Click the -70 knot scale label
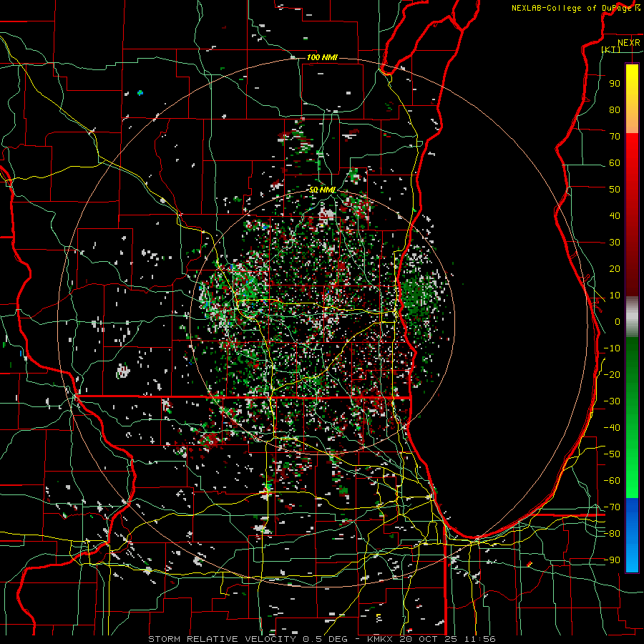 (612, 507)
